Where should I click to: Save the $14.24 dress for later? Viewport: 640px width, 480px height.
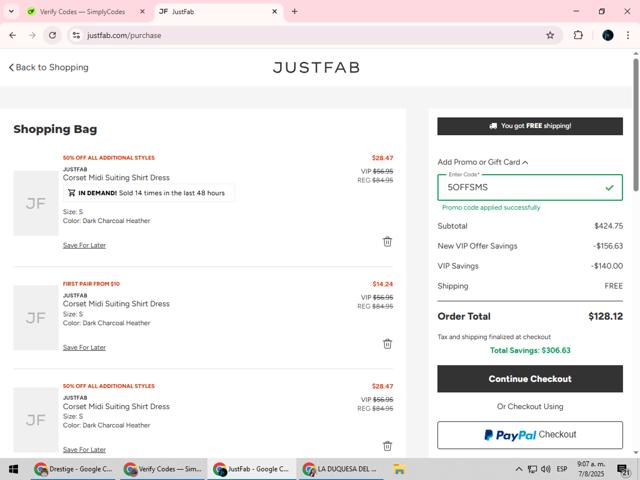click(84, 347)
